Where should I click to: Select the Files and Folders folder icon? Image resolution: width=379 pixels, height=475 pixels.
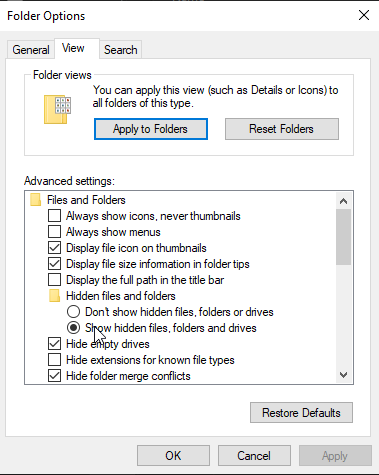(x=35, y=200)
